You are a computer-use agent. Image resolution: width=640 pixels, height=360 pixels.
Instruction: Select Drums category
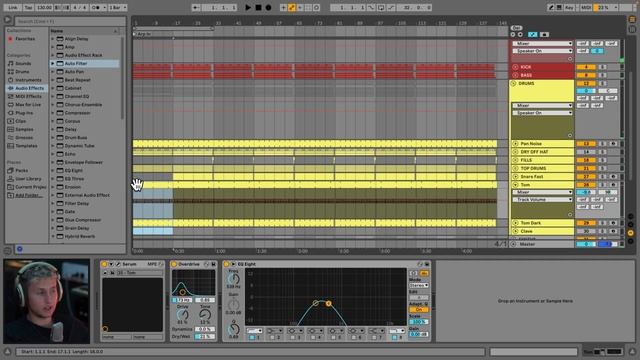[x=22, y=71]
